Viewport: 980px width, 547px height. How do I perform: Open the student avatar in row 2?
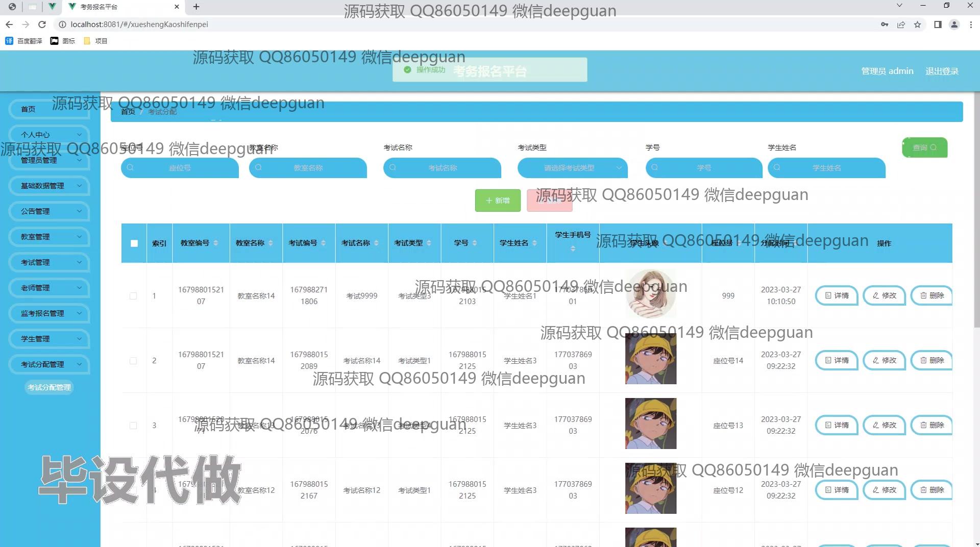(x=651, y=359)
